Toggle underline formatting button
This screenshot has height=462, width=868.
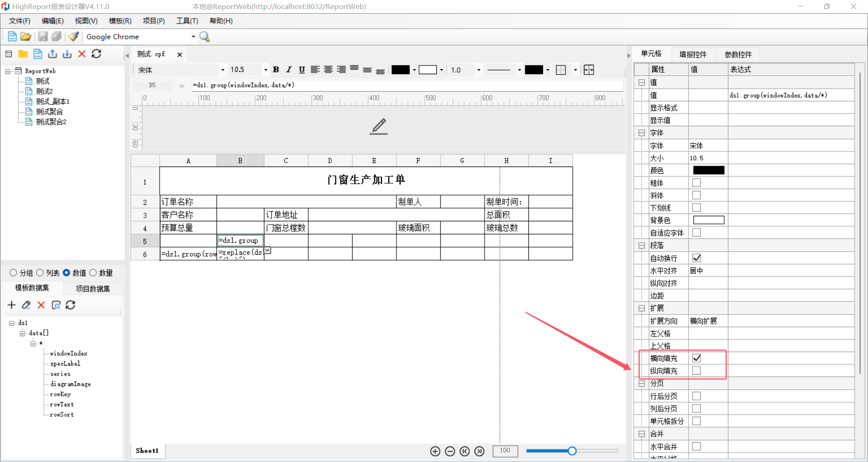click(x=302, y=70)
